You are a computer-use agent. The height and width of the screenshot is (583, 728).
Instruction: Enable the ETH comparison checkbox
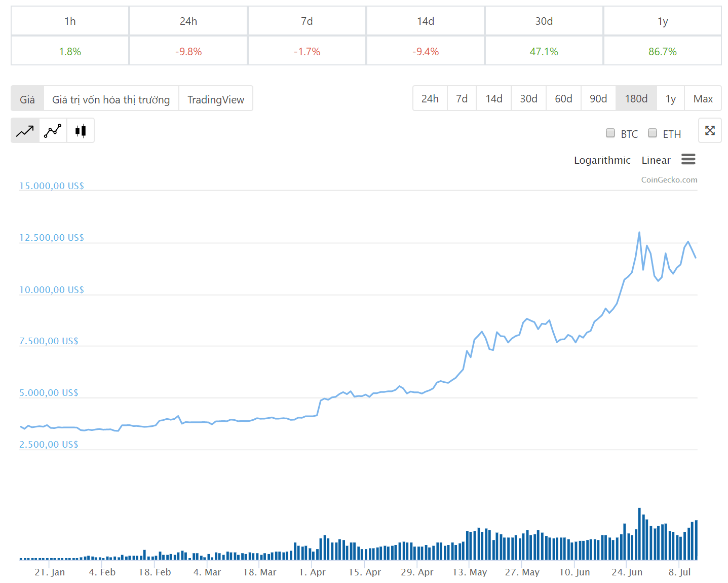pyautogui.click(x=653, y=133)
